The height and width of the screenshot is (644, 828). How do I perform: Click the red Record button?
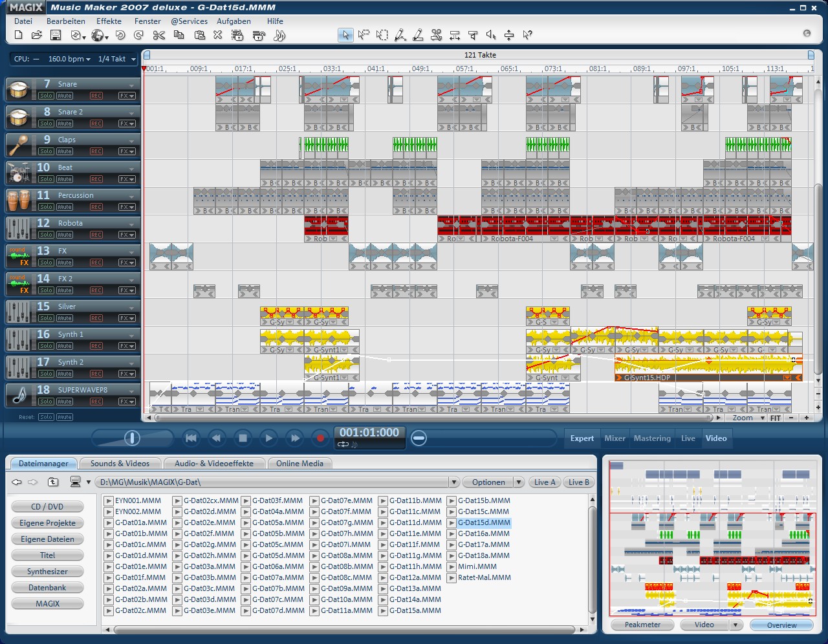click(x=320, y=438)
